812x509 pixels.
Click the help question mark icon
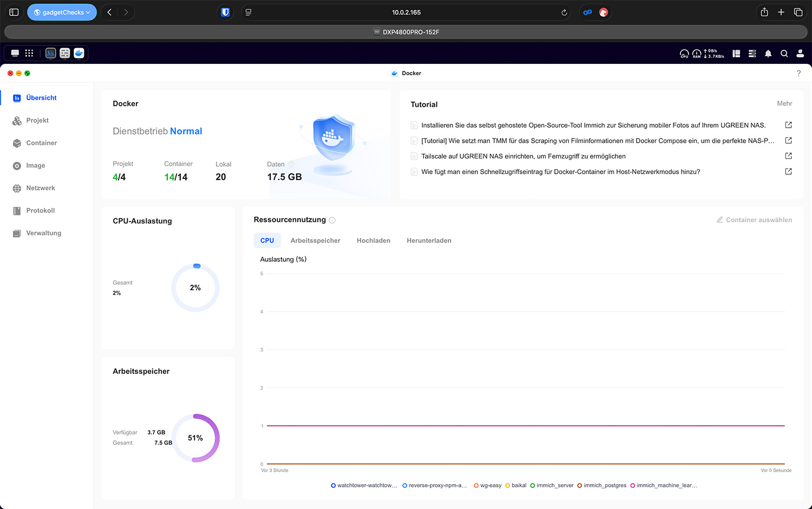798,73
